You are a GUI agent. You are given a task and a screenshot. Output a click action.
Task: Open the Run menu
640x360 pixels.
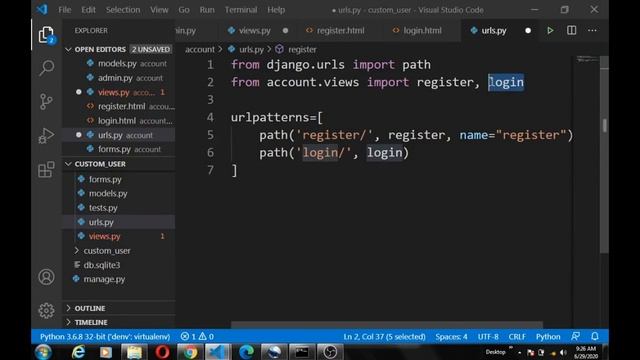(207, 10)
